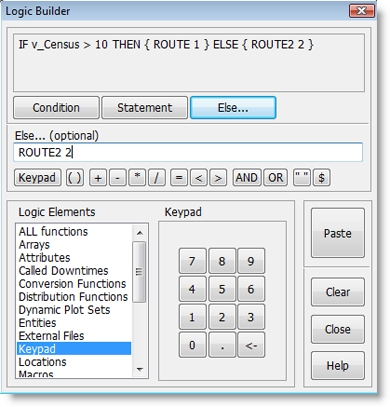
Task: Select Conversion Functions in the list
Action: click(x=74, y=283)
